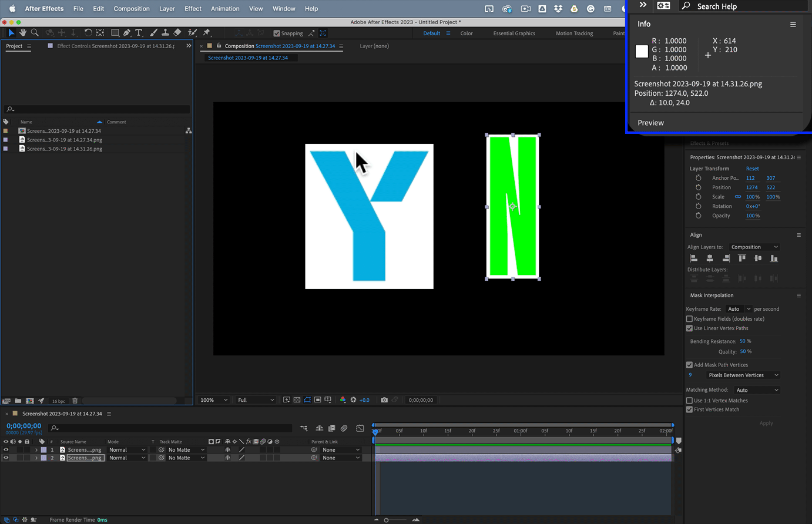
Task: Switch to Essential Graphics workspace
Action: coord(514,33)
